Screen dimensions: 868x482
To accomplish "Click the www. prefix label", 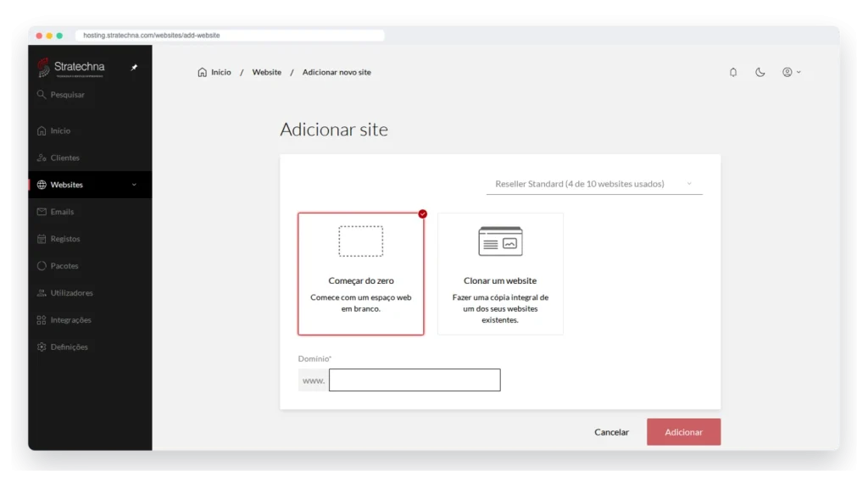I will pos(314,380).
